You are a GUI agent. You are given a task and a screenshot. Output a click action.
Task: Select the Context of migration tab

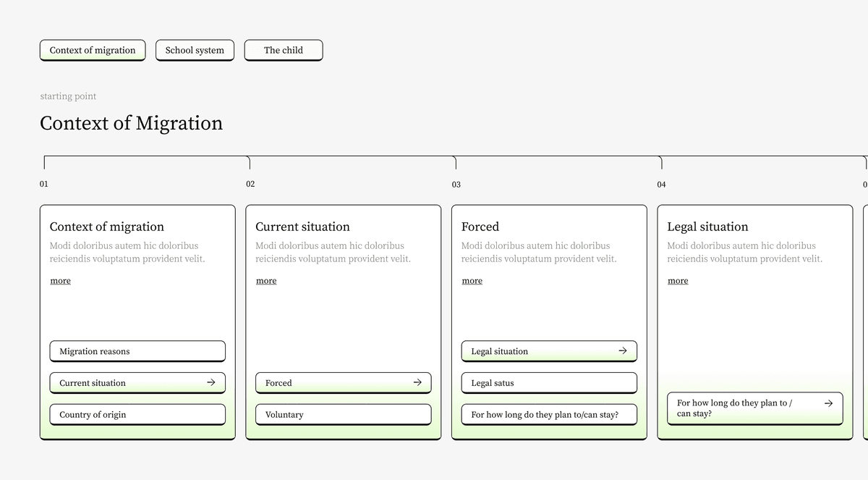(93, 50)
